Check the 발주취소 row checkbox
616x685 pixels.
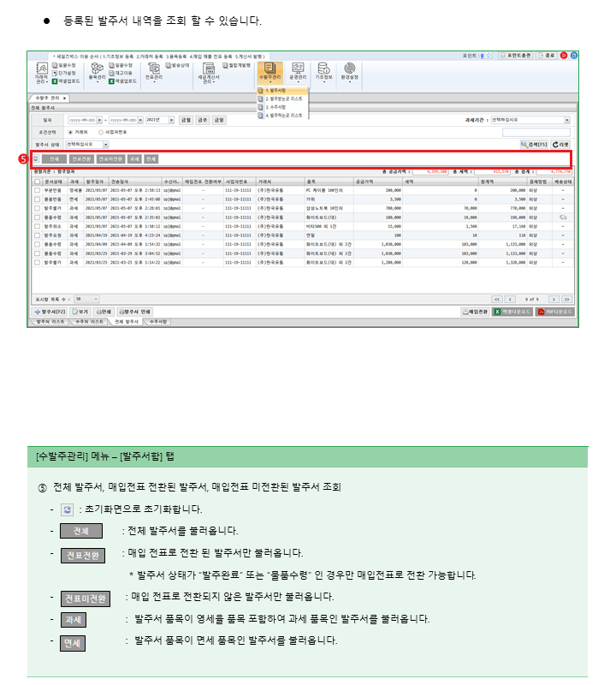[37, 226]
